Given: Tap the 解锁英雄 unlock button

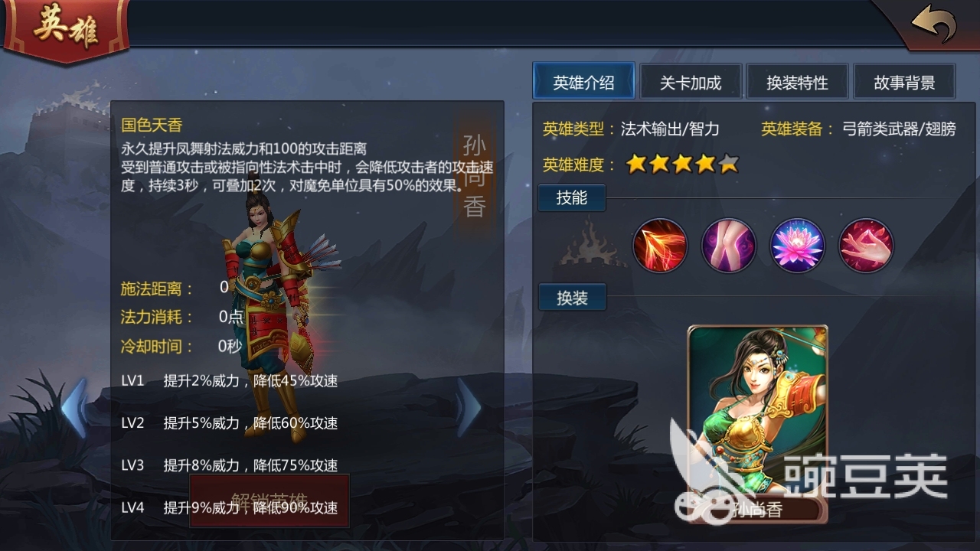Looking at the screenshot, I should click(269, 501).
